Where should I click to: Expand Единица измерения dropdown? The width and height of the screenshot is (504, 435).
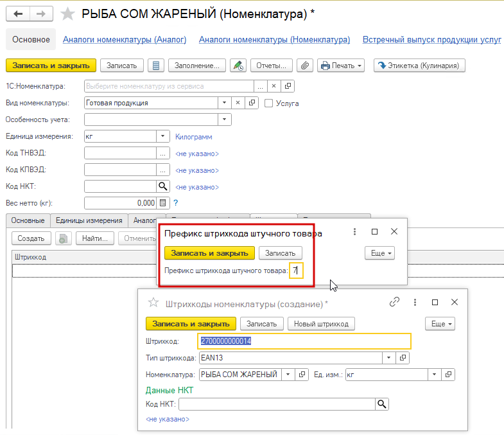(x=163, y=136)
